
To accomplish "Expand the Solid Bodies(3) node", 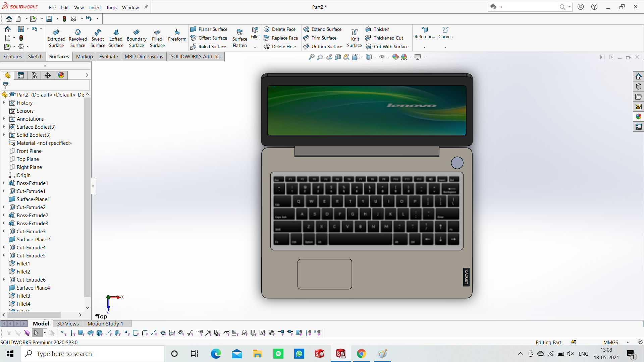I will [4, 135].
